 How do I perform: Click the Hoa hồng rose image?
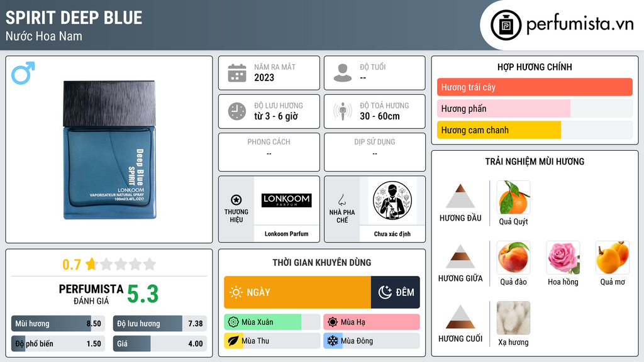[563, 258]
